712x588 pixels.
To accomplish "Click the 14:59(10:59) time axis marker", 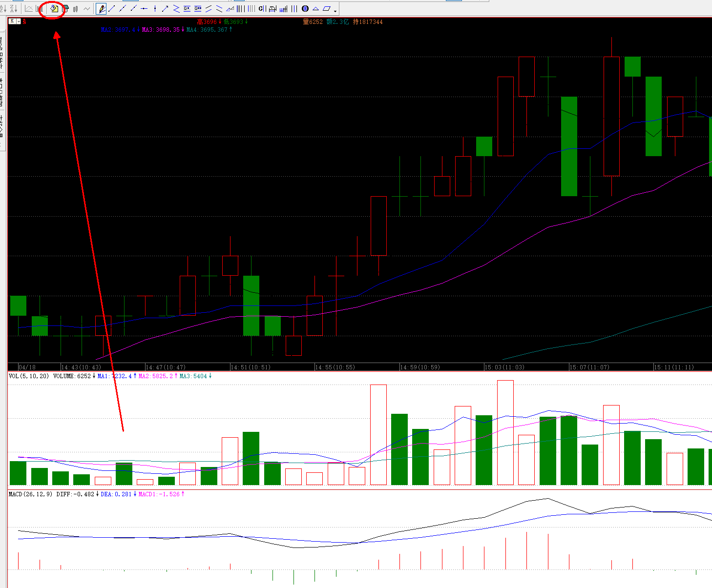I will 419,367.
